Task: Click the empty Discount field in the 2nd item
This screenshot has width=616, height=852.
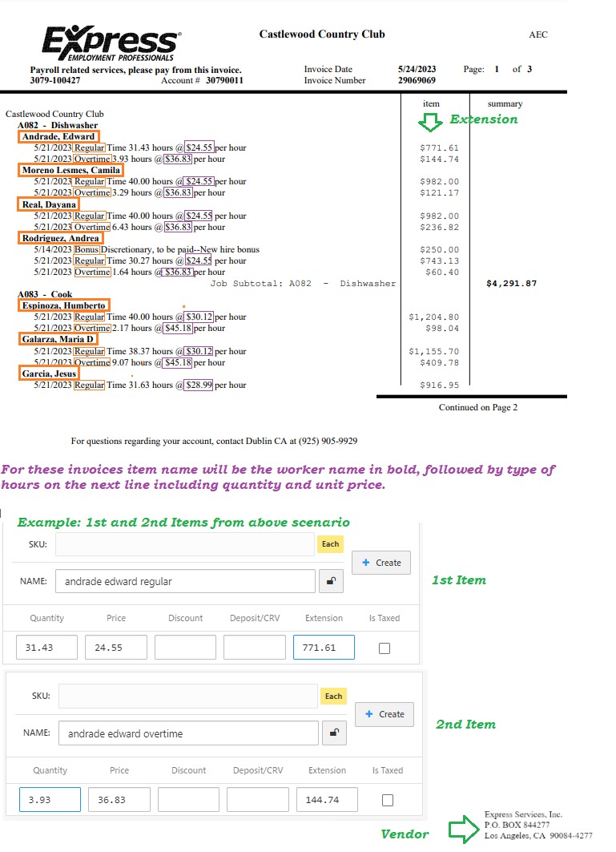Action: (x=188, y=800)
